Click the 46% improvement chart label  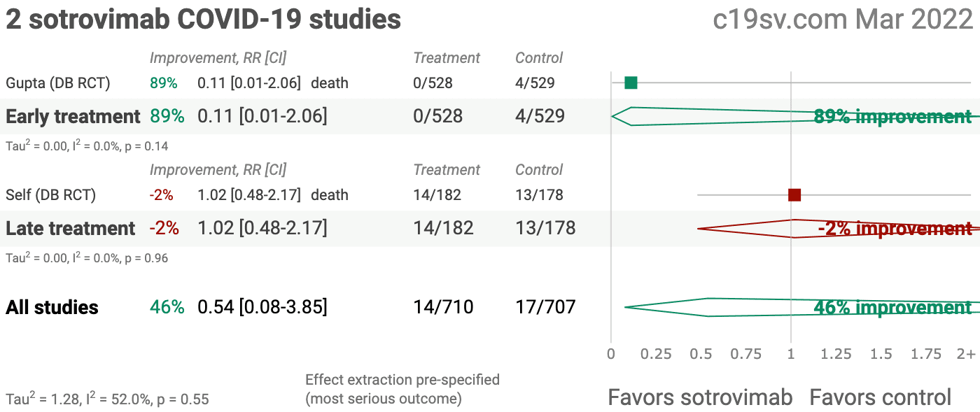coord(892,308)
